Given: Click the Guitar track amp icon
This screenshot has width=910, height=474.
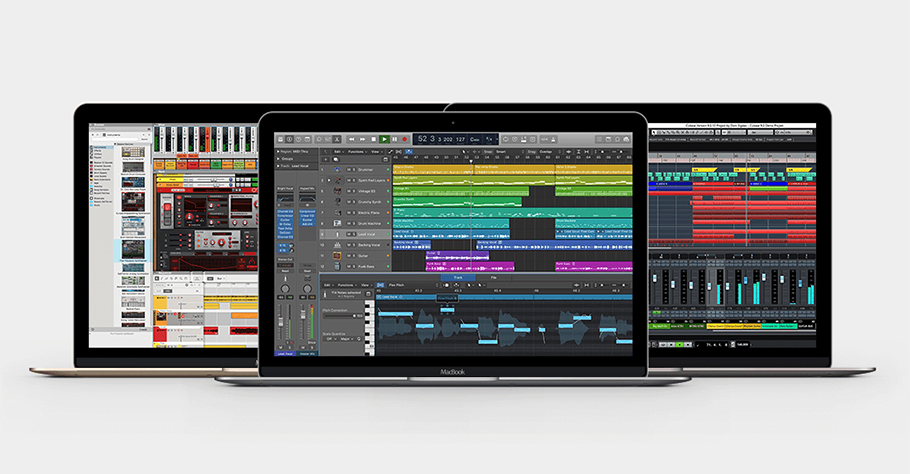Looking at the screenshot, I should [x=337, y=255].
